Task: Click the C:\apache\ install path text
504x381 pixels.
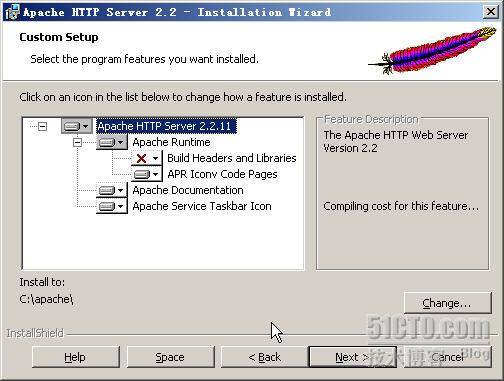Action: (46, 299)
